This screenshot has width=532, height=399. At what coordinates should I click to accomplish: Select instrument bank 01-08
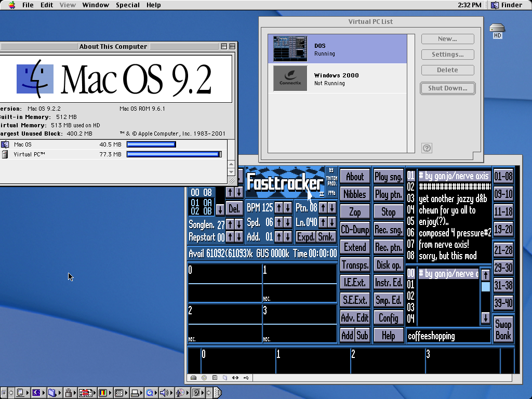[x=503, y=176]
